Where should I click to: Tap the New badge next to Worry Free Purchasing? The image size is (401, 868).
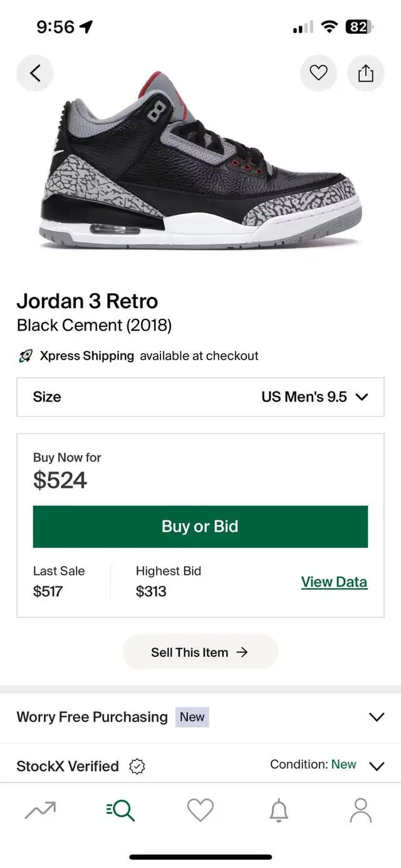coord(192,717)
